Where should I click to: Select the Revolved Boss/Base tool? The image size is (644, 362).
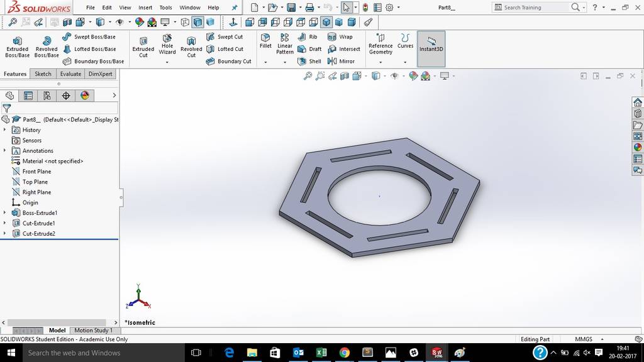click(x=47, y=47)
